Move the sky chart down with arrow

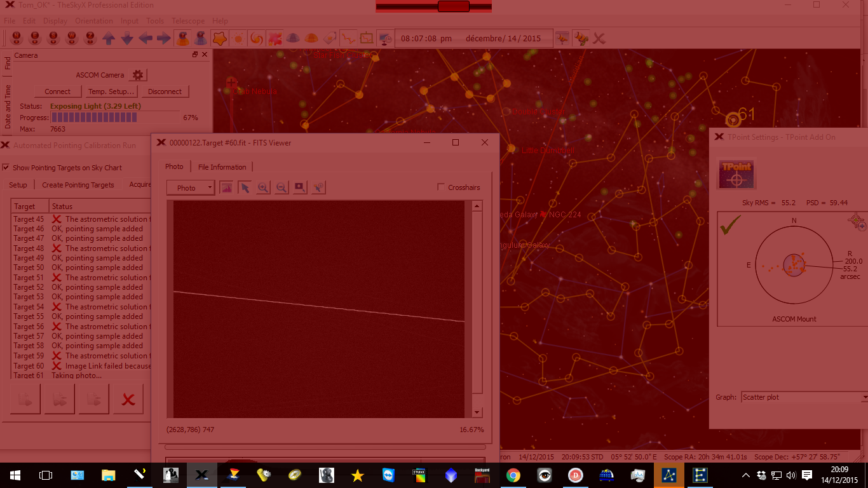click(127, 38)
